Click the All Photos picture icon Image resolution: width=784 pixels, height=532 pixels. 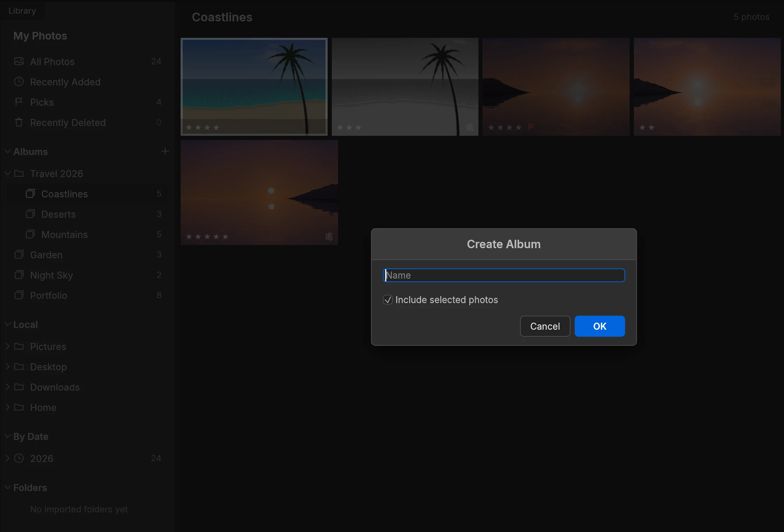(19, 62)
